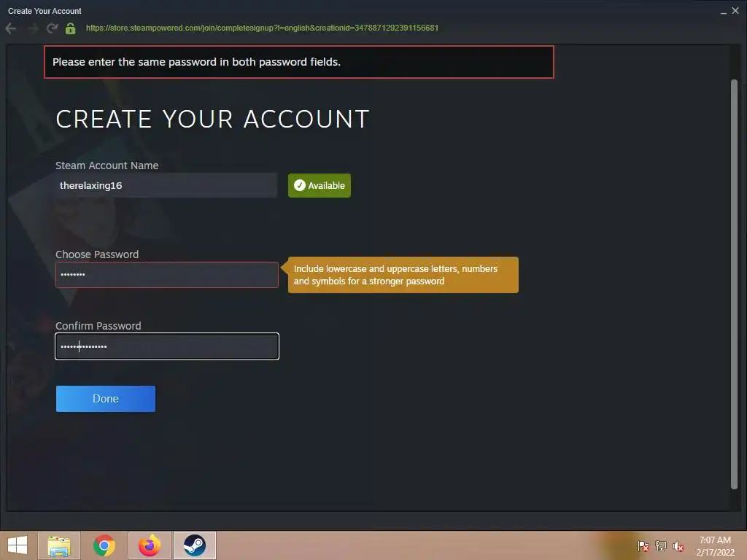
Task: Click the Steam Account Name field
Action: pos(166,185)
